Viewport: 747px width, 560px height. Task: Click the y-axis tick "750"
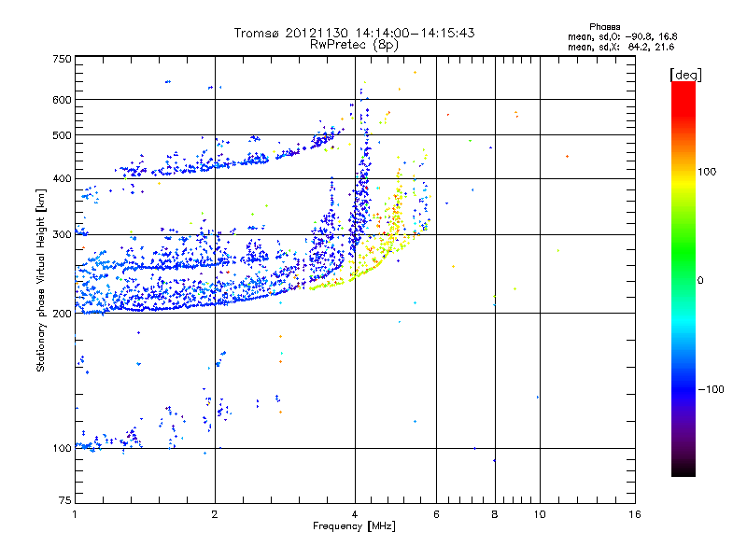point(63,59)
